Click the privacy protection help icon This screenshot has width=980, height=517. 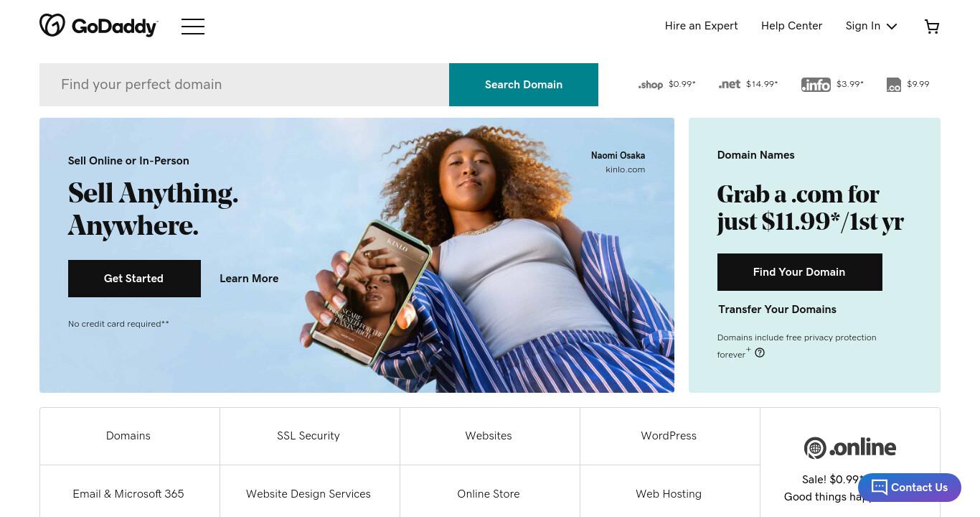pyautogui.click(x=760, y=353)
